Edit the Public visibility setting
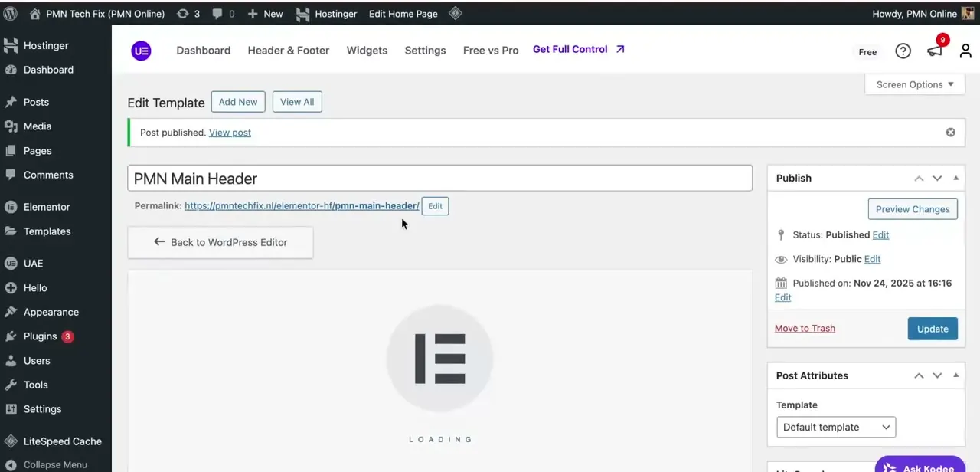The width and height of the screenshot is (980, 472). click(872, 259)
